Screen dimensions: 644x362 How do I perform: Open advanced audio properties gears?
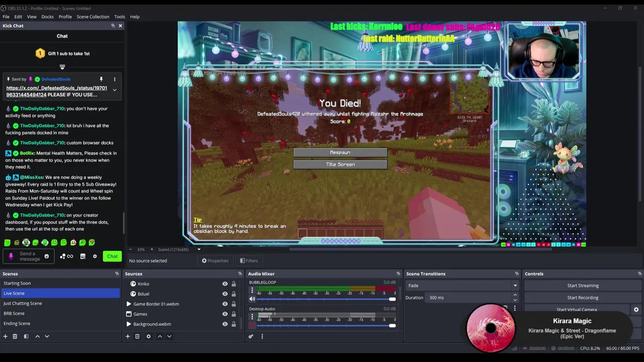[251, 336]
